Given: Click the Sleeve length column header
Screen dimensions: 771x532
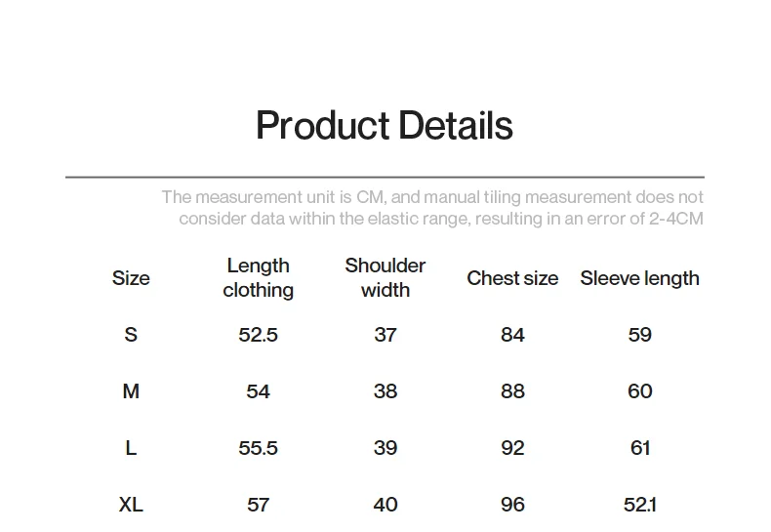Looking at the screenshot, I should point(639,278).
